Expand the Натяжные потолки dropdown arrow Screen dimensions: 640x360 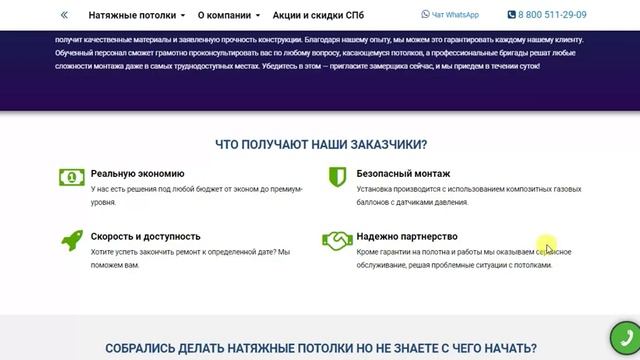pos(183,16)
